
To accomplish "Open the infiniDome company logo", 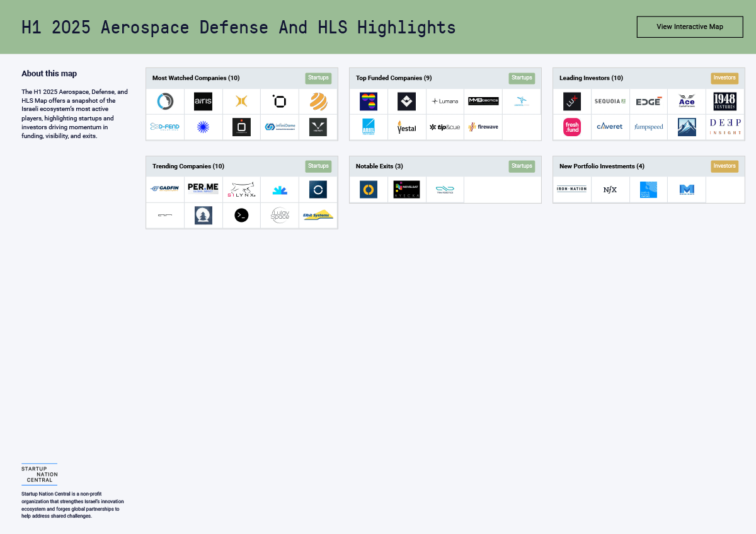I will [x=280, y=127].
